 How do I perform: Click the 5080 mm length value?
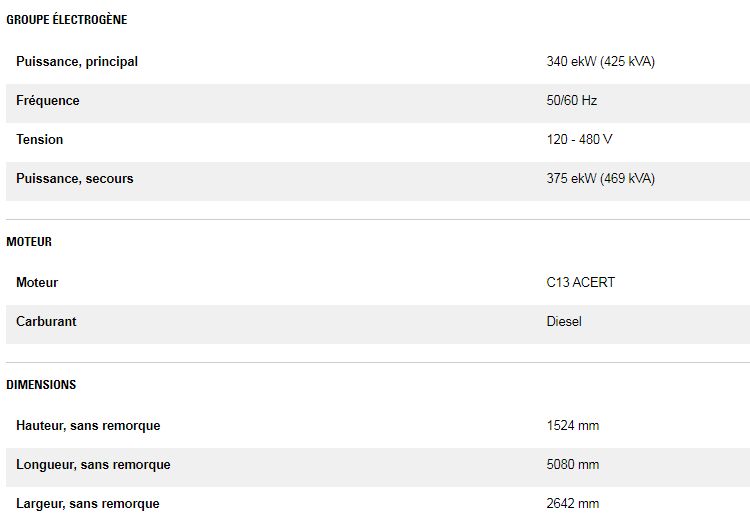573,465
